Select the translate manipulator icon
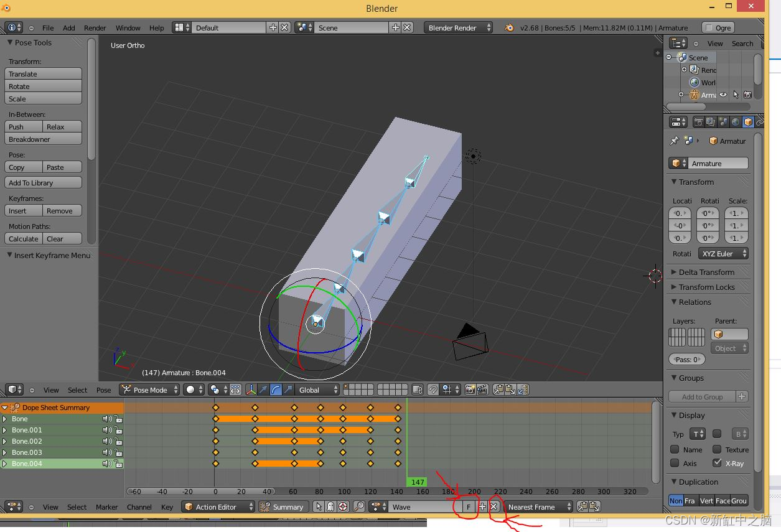 (263, 390)
